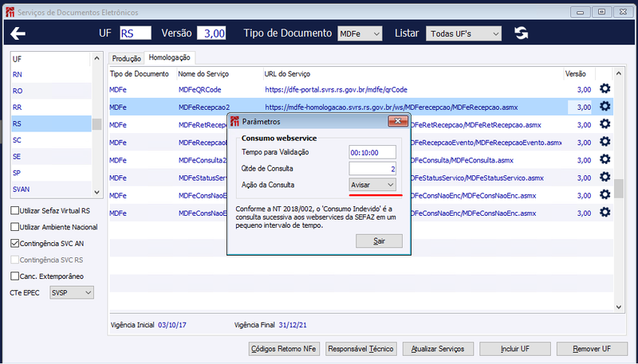Screen dimensions: 638x364
Task: Click UF list scroll up arrow
Action: click(x=96, y=59)
